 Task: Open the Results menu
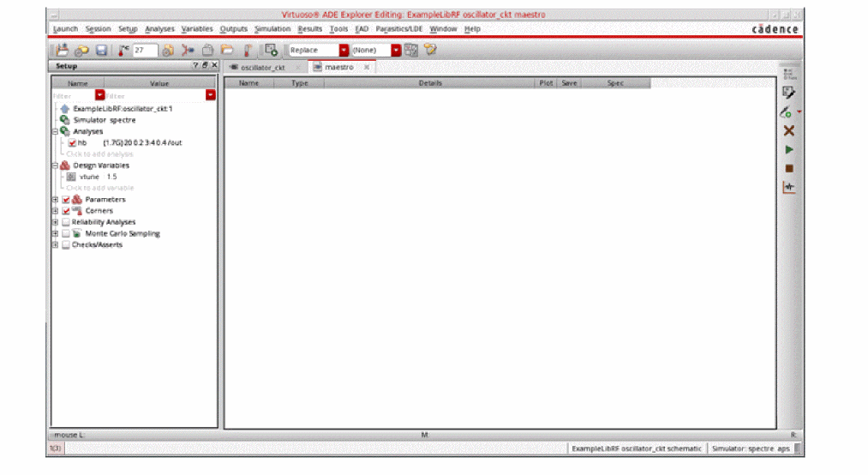[310, 29]
